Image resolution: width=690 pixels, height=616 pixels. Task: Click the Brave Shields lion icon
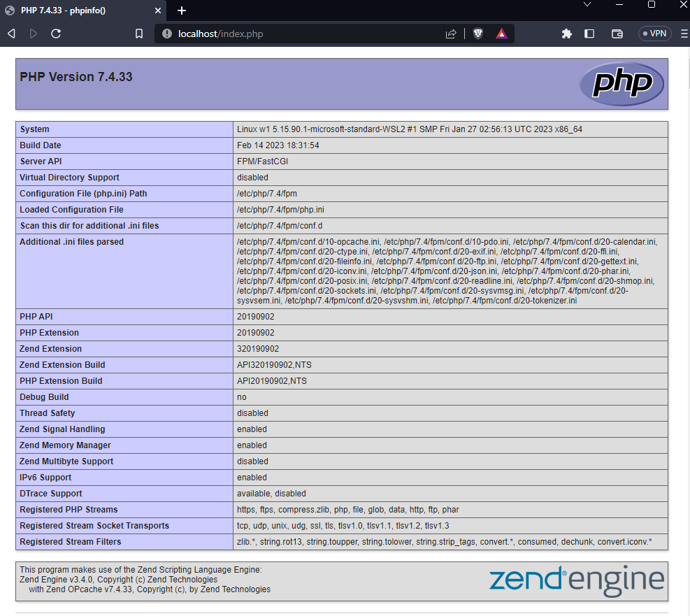pos(477,33)
